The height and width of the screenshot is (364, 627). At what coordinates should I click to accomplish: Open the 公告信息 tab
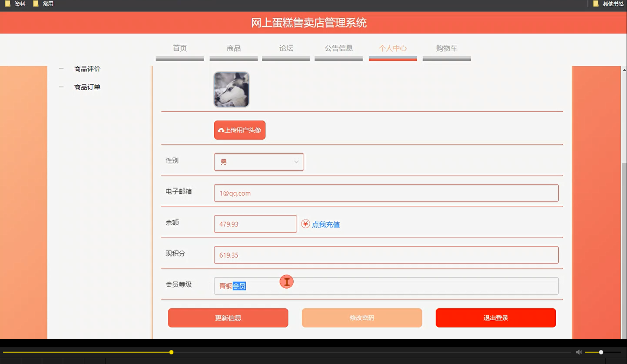click(338, 48)
